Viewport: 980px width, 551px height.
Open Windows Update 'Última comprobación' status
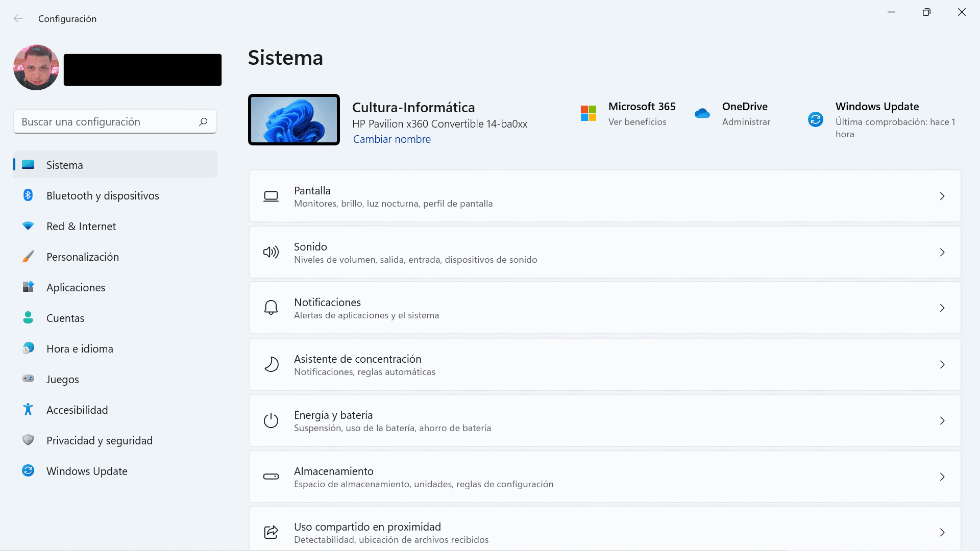pos(895,128)
